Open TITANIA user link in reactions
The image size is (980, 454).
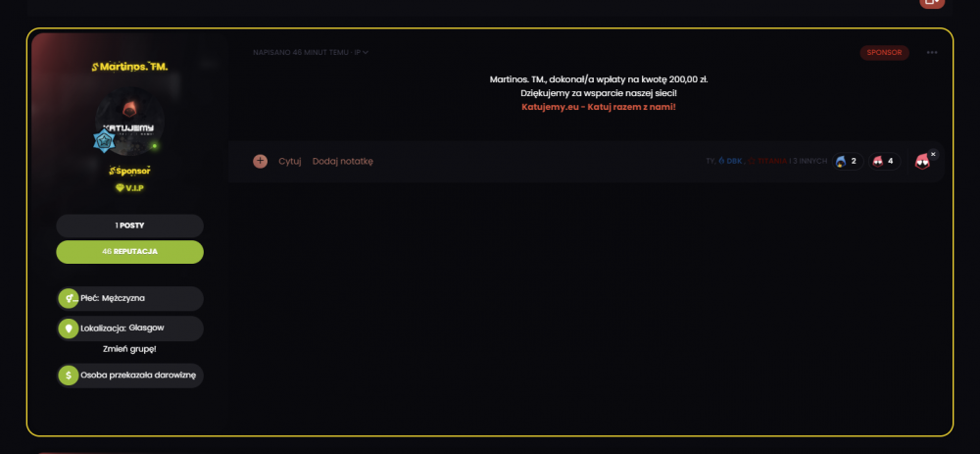pos(767,162)
